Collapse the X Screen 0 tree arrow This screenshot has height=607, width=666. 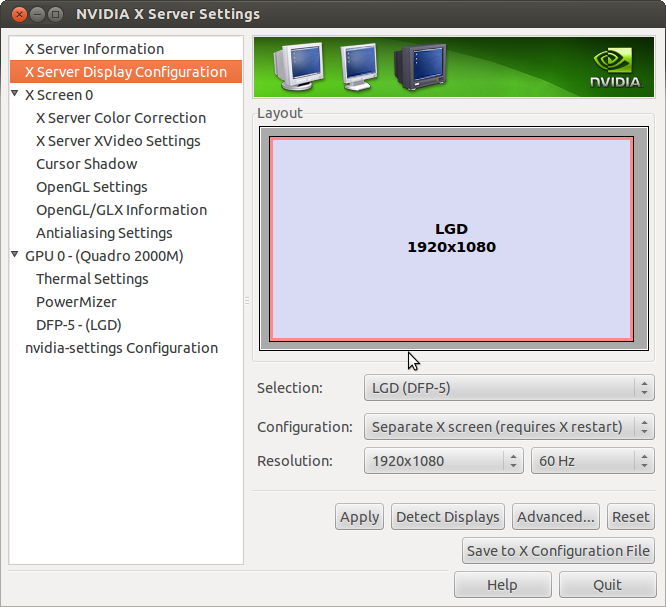pyautogui.click(x=15, y=93)
